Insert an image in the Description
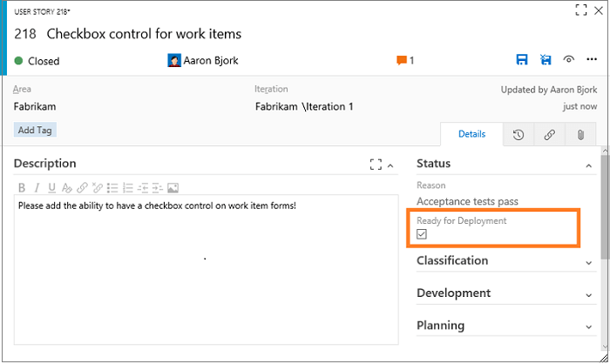The height and width of the screenshot is (364, 610). point(173,187)
